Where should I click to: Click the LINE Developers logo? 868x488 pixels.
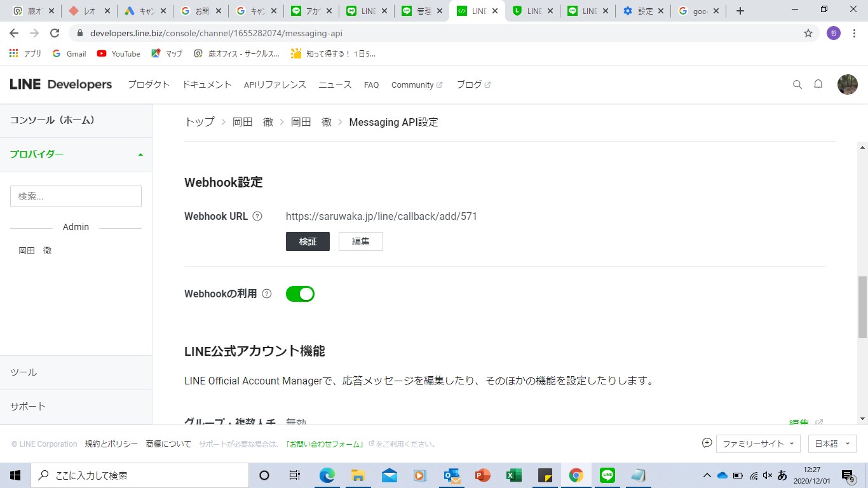(61, 85)
